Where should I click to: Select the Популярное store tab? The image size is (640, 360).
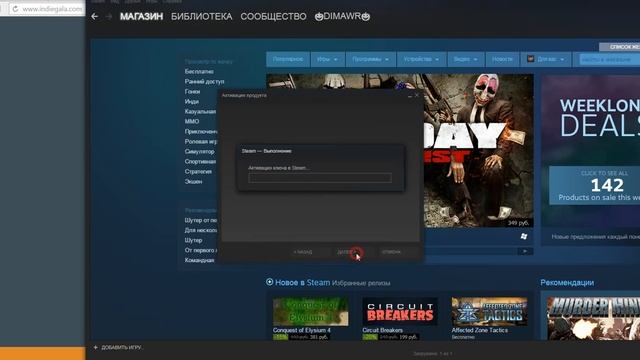click(x=288, y=59)
